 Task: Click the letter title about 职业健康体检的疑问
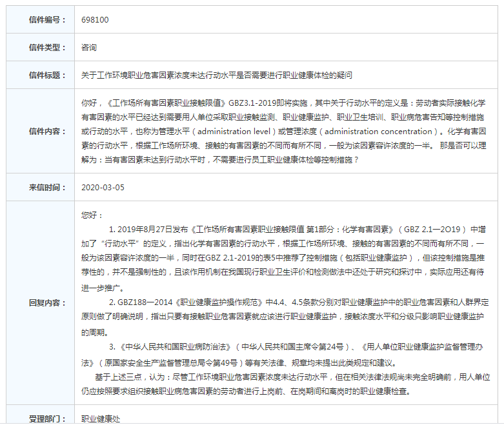pos(217,75)
